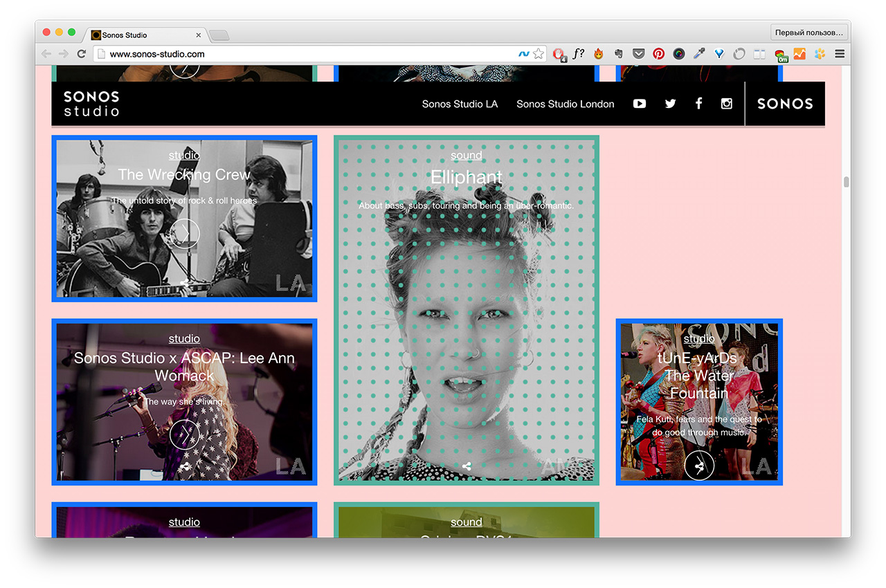
Task: Open the tUnE-yArDs The Water Fountain title
Action: pyautogui.click(x=699, y=376)
